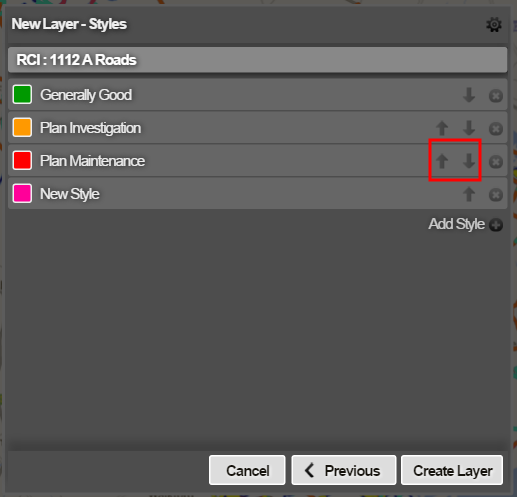Go back with the Previous button
The height and width of the screenshot is (497, 517).
click(344, 470)
